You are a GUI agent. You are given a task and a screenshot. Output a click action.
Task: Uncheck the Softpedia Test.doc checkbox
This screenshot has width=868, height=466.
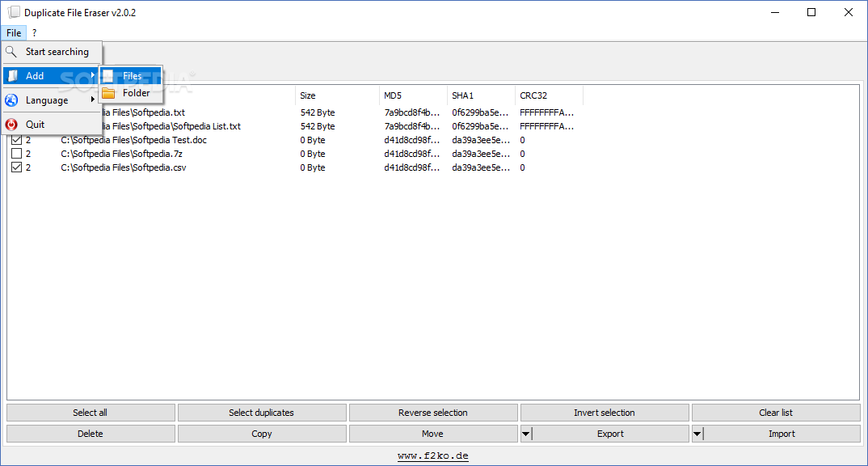tap(17, 140)
